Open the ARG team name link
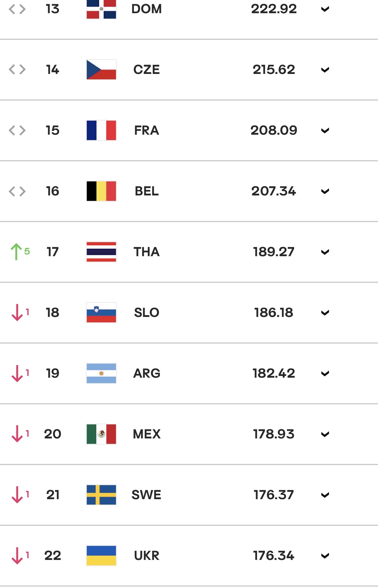Screen dimensions: 378x588 pyautogui.click(x=147, y=373)
